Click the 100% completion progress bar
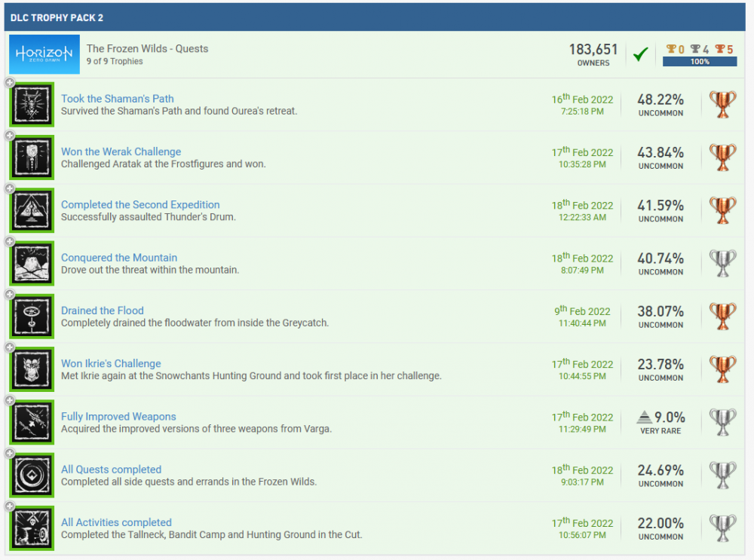754x560 pixels. [x=700, y=61]
